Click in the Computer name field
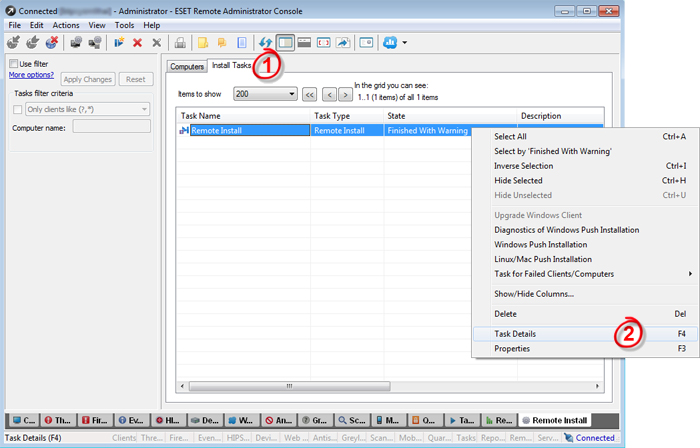Image resolution: width=700 pixels, height=448 pixels. [x=112, y=127]
